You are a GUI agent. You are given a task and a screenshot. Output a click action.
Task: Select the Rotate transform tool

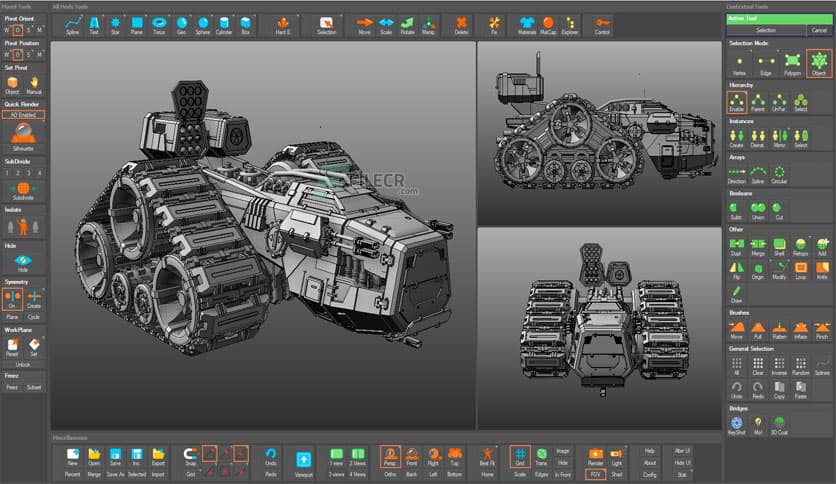pyautogui.click(x=407, y=23)
